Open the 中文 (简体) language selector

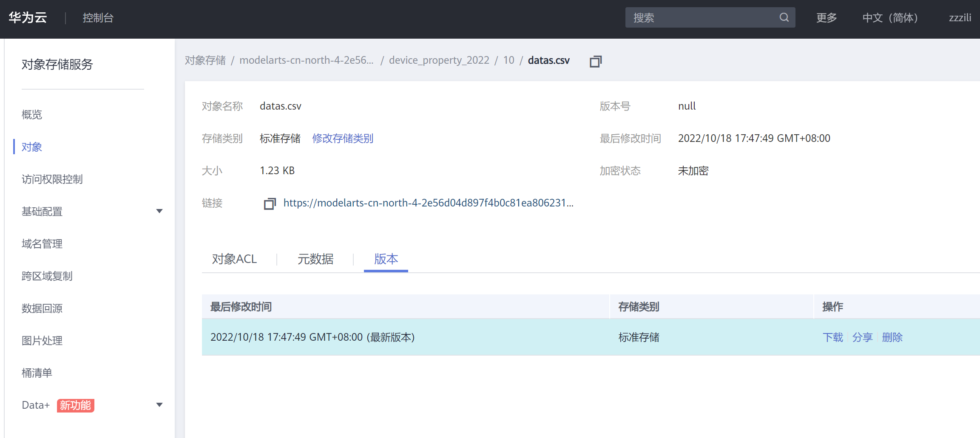tap(890, 17)
